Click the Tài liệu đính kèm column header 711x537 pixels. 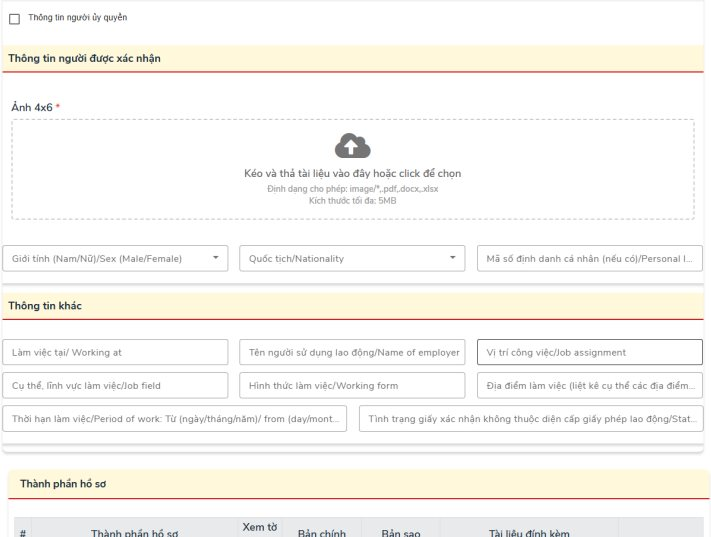click(x=528, y=532)
